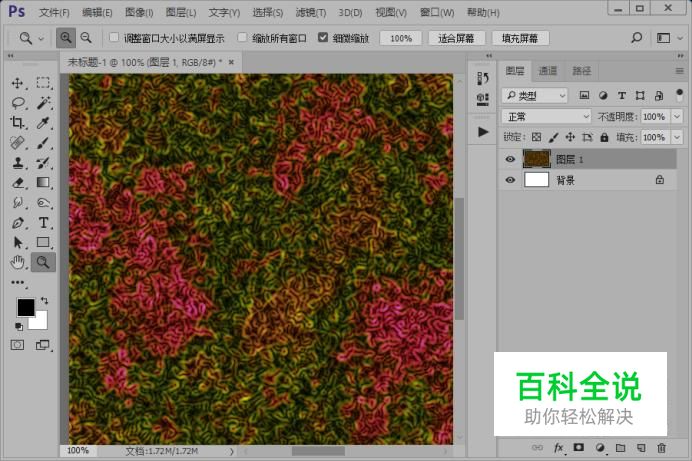Click the Zoom In mode icon

(x=66, y=38)
